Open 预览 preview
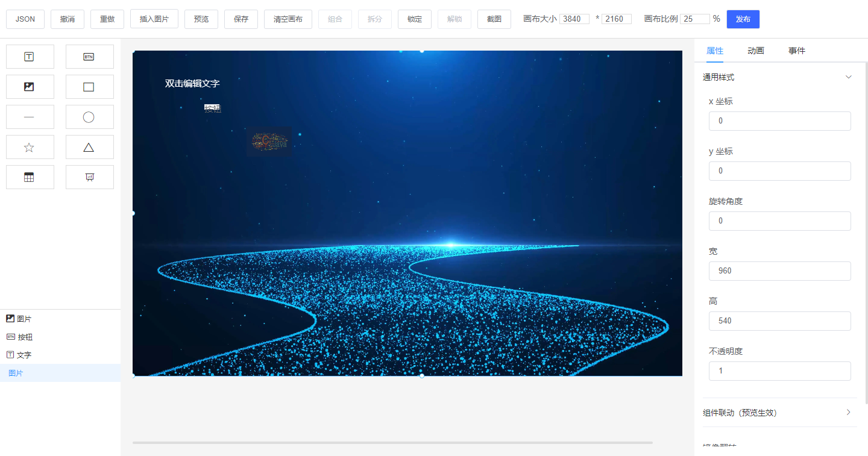Viewport: 868px width, 456px height. click(x=201, y=19)
